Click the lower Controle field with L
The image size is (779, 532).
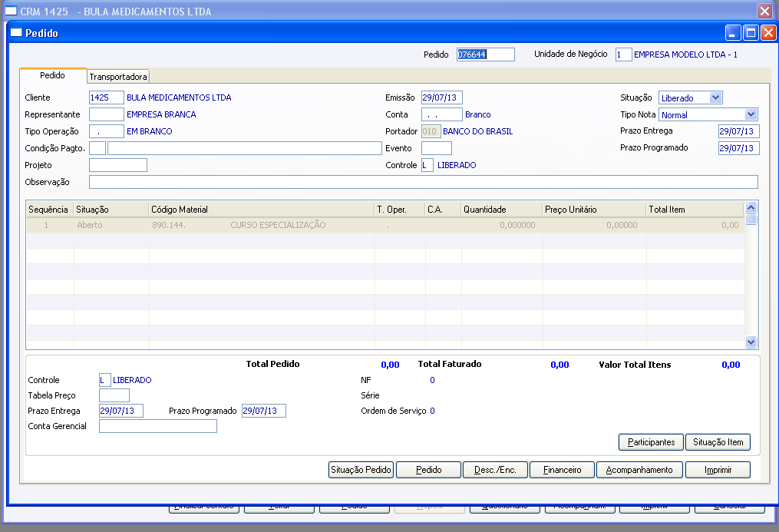[x=105, y=380]
